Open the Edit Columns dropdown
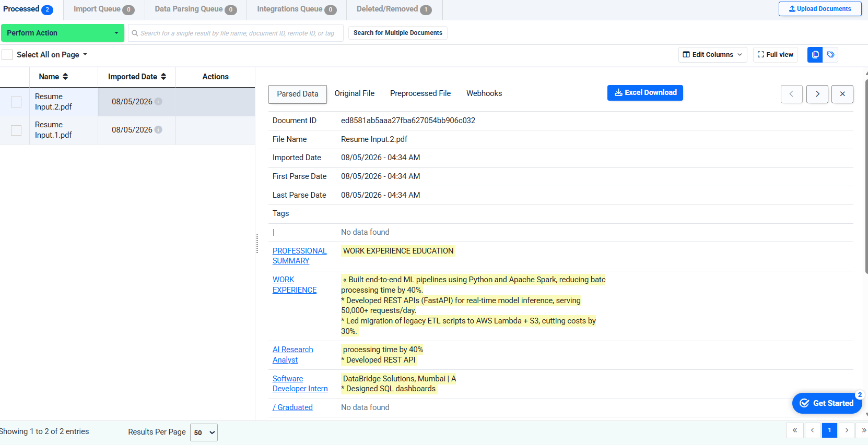The width and height of the screenshot is (868, 445). [712, 55]
